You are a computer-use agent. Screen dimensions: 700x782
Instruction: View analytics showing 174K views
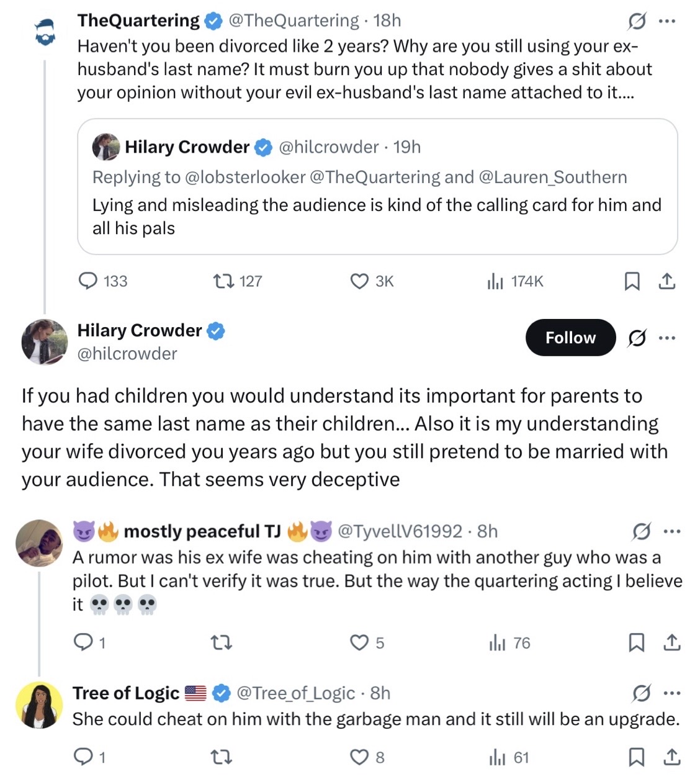point(515,281)
